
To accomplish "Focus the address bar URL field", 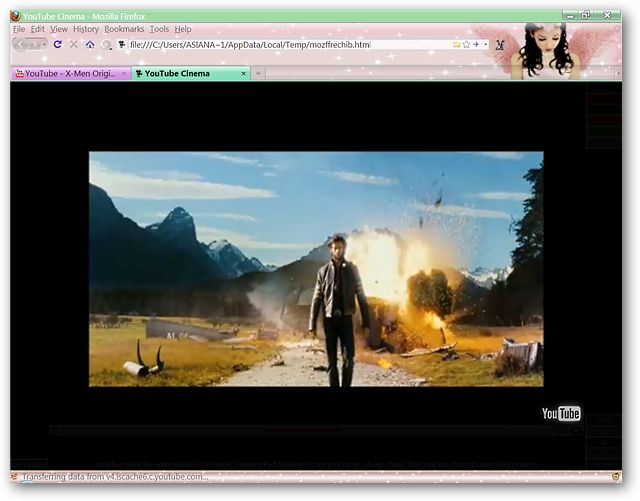I will [290, 45].
